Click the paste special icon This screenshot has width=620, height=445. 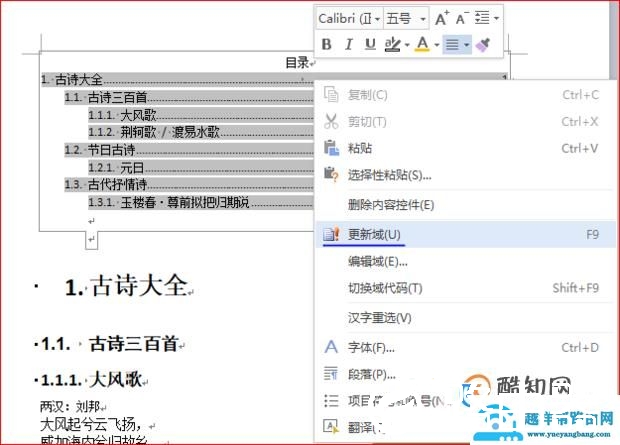[331, 174]
